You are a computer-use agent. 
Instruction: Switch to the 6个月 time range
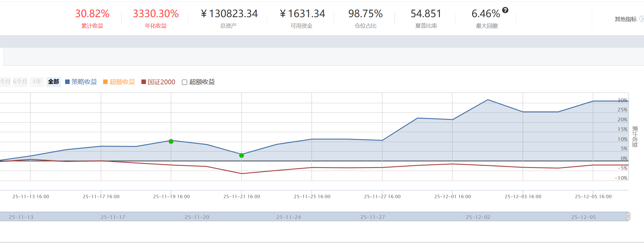[20, 82]
